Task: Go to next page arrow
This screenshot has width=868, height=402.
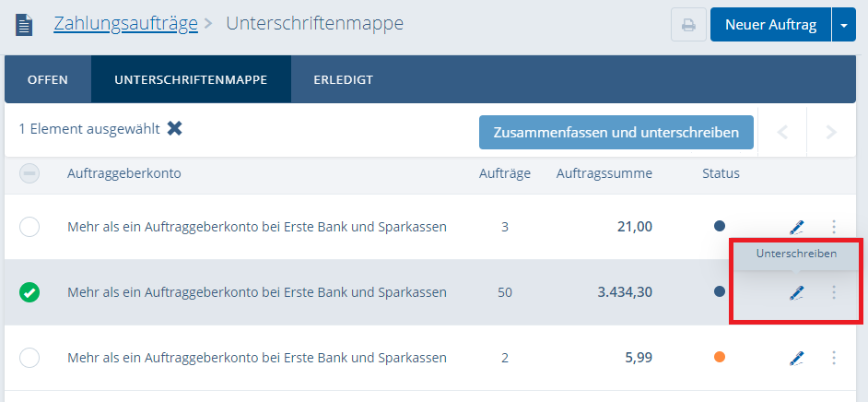Action: [831, 132]
